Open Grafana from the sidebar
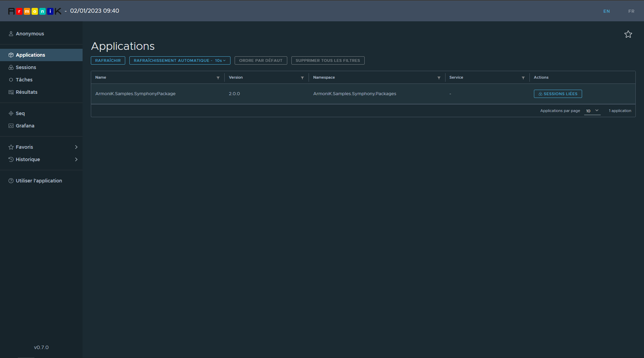 pos(41,126)
